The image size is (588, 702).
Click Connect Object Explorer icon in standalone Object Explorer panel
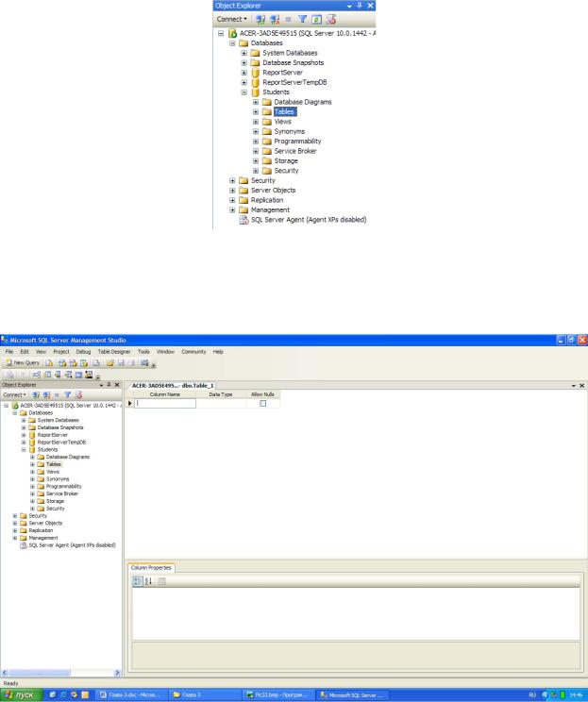click(260, 19)
